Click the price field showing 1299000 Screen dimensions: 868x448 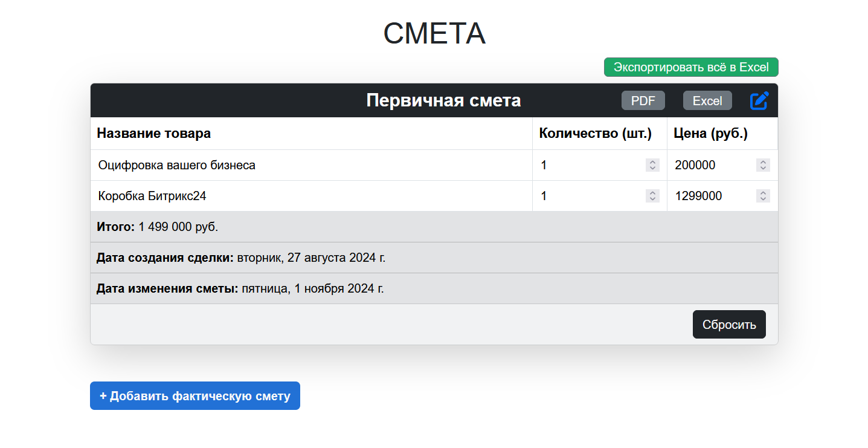click(x=722, y=196)
